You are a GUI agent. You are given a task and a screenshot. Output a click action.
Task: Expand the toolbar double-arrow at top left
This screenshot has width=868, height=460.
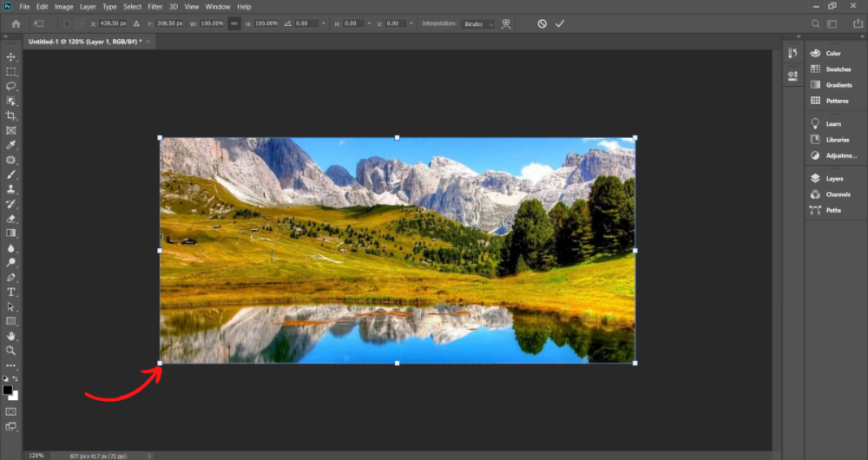tap(5, 36)
